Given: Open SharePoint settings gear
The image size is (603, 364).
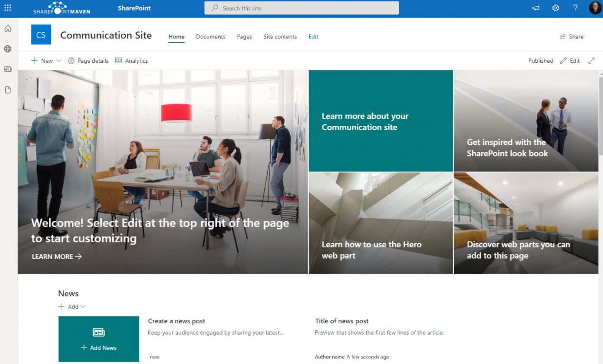Looking at the screenshot, I should [555, 8].
